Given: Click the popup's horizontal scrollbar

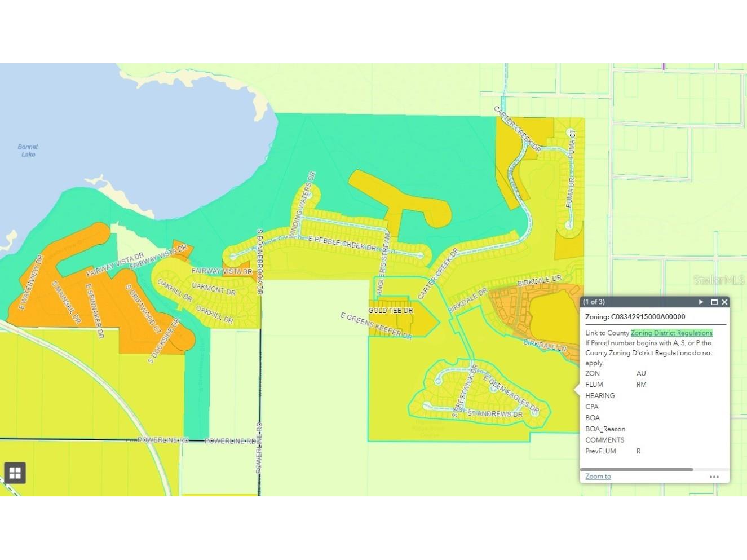Looking at the screenshot, I should [x=636, y=469].
